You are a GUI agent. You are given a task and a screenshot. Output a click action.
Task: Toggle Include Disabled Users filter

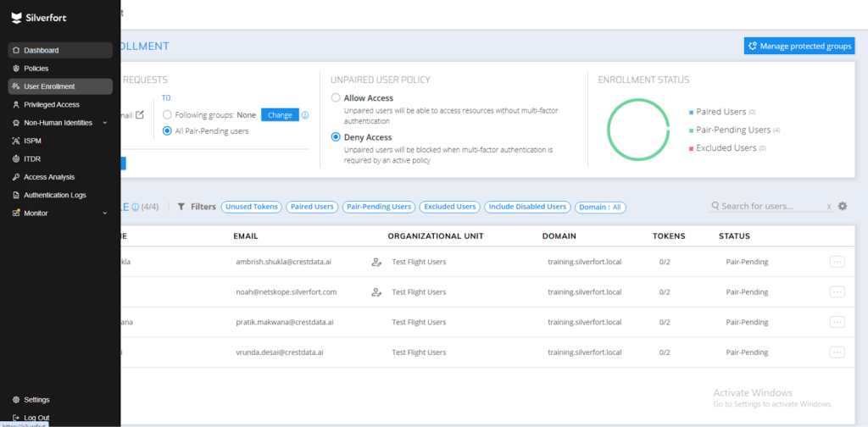pos(527,207)
